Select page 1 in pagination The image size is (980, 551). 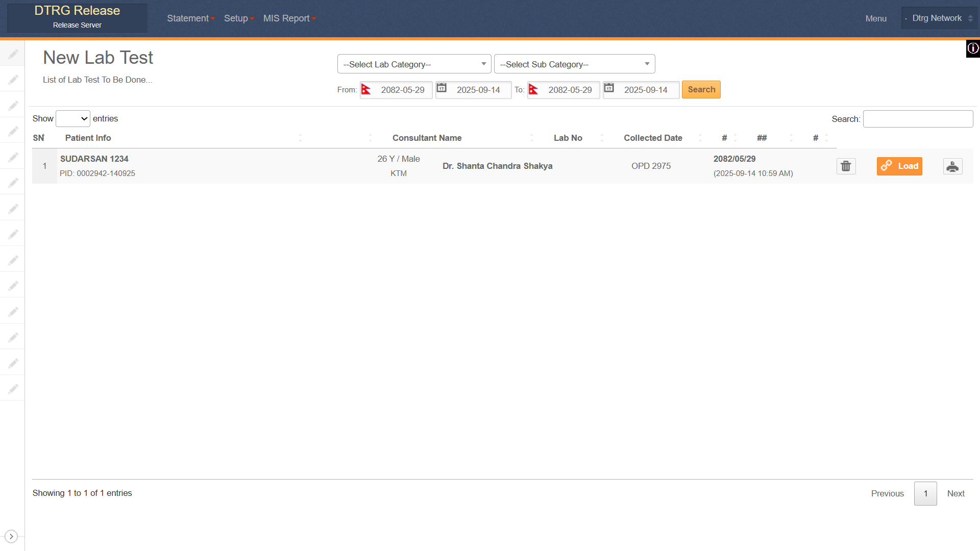point(925,493)
